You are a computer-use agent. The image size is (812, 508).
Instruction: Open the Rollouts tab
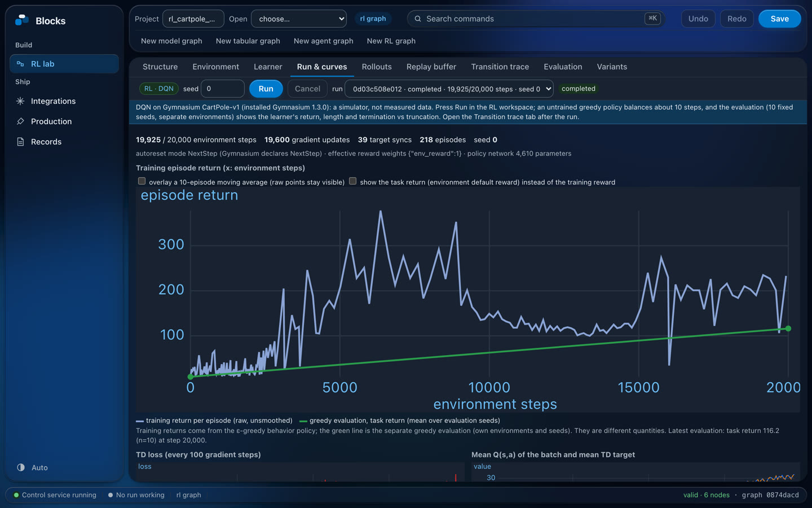pos(377,67)
